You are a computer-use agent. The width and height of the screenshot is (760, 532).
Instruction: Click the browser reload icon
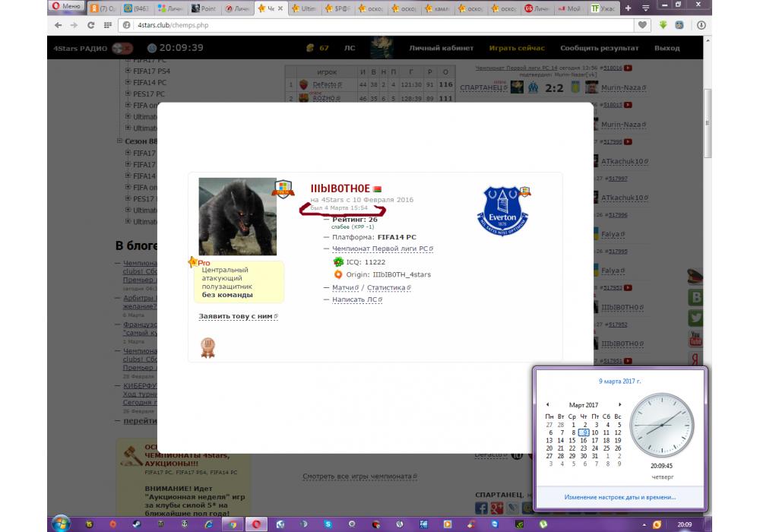tap(90, 25)
